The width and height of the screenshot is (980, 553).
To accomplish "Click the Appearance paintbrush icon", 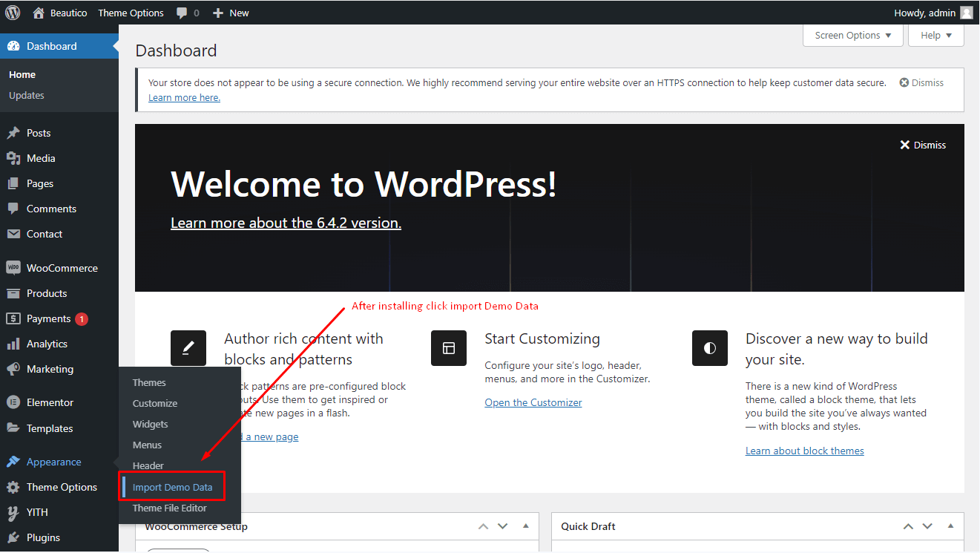I will click(x=13, y=462).
